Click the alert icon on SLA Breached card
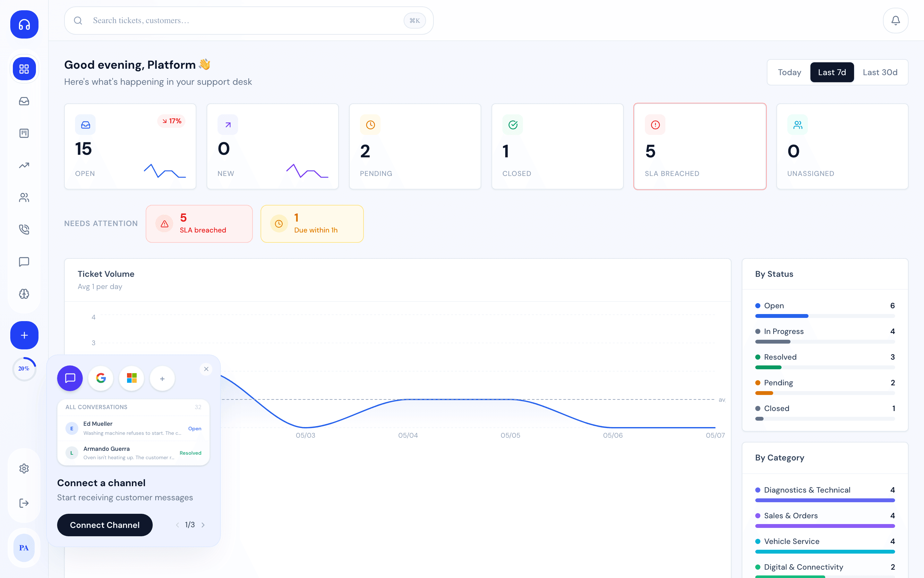The image size is (924, 578). tap(655, 125)
